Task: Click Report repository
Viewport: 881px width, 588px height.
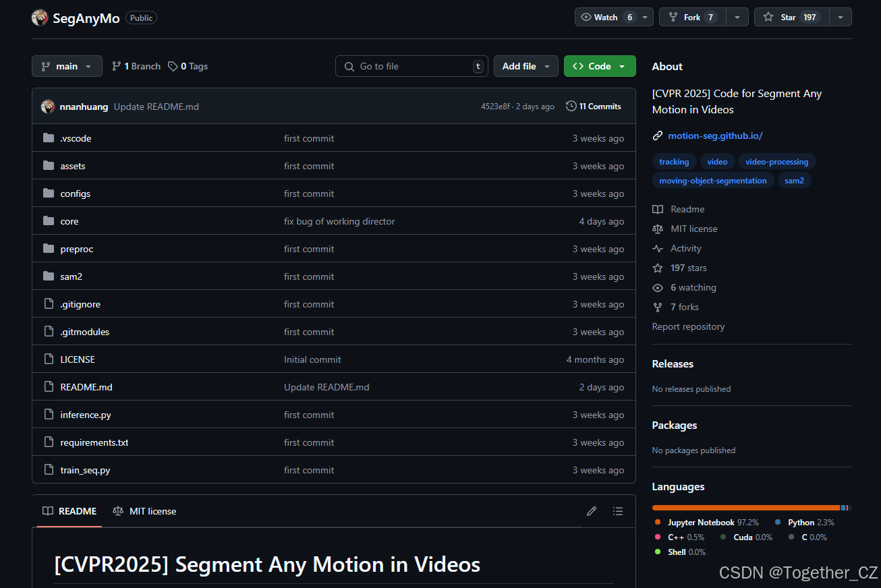Action: [688, 326]
